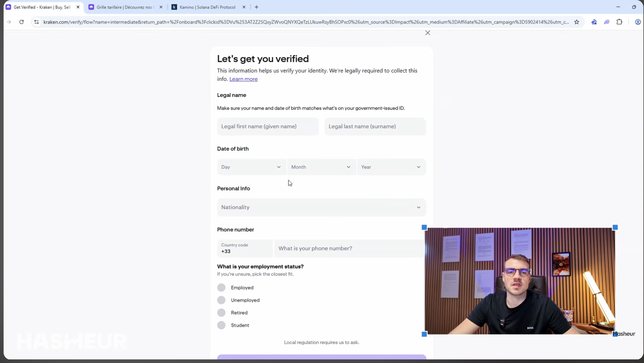Image resolution: width=644 pixels, height=363 pixels.
Task: Open the Day dropdown
Action: (x=251, y=167)
